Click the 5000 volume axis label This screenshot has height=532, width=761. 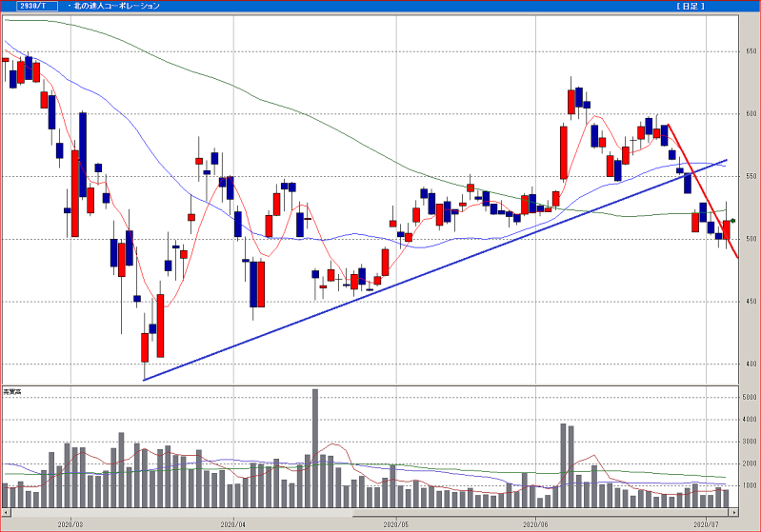tap(751, 397)
